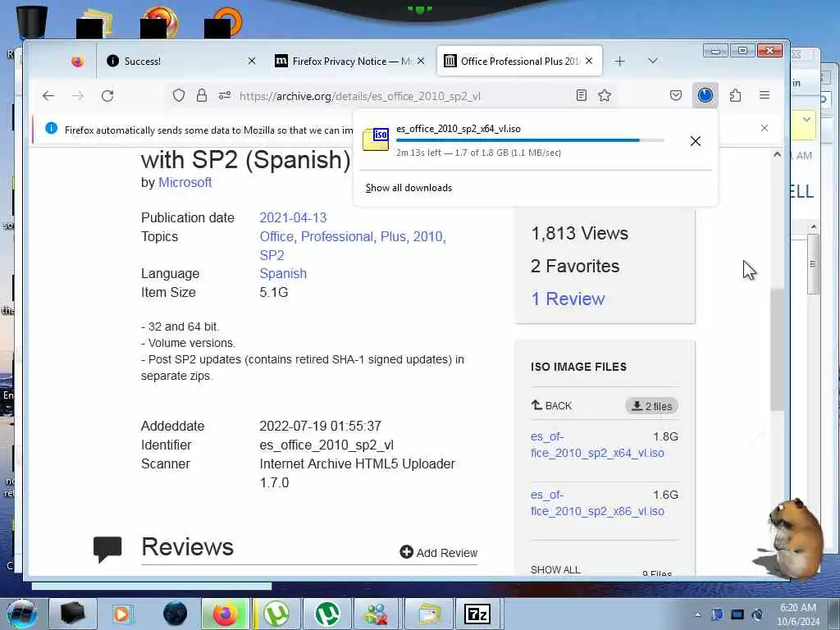The image size is (840, 630).
Task: Open Firefox hamburger application menu
Action: [765, 95]
